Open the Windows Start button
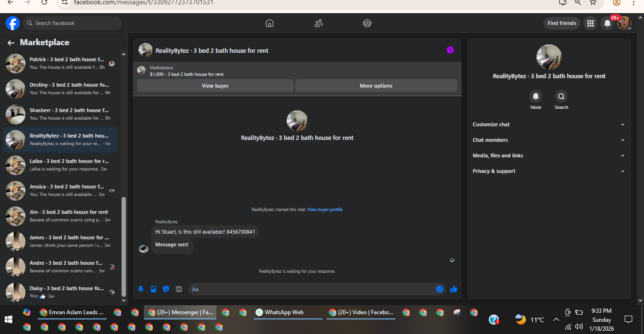This screenshot has height=334, width=644. click(8, 319)
